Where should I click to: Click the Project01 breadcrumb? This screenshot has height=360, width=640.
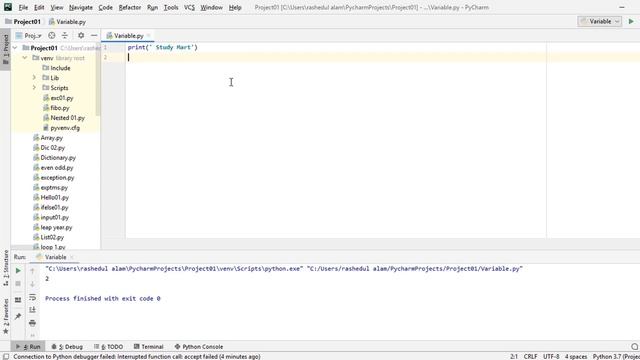(x=23, y=22)
